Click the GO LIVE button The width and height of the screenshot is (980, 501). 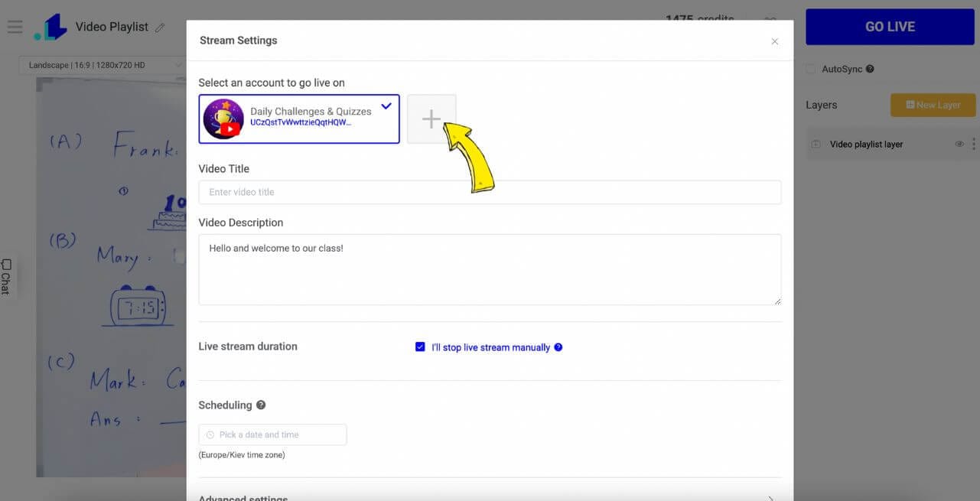(x=890, y=27)
